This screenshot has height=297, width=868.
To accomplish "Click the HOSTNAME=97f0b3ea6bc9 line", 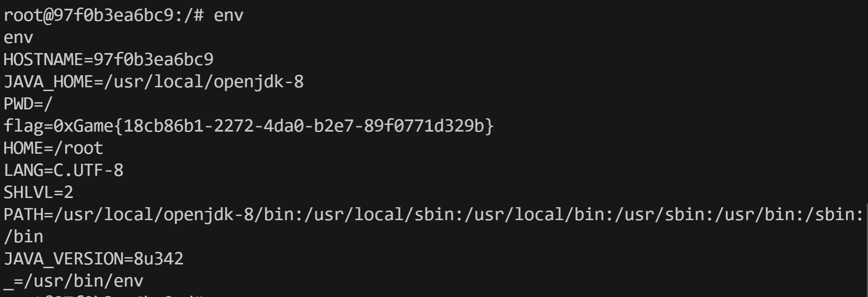I will [x=108, y=60].
